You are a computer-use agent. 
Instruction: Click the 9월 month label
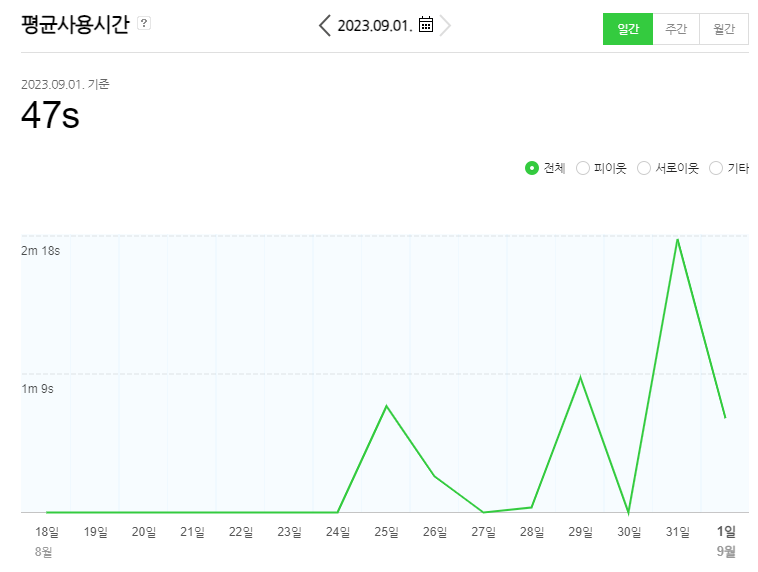tap(726, 551)
